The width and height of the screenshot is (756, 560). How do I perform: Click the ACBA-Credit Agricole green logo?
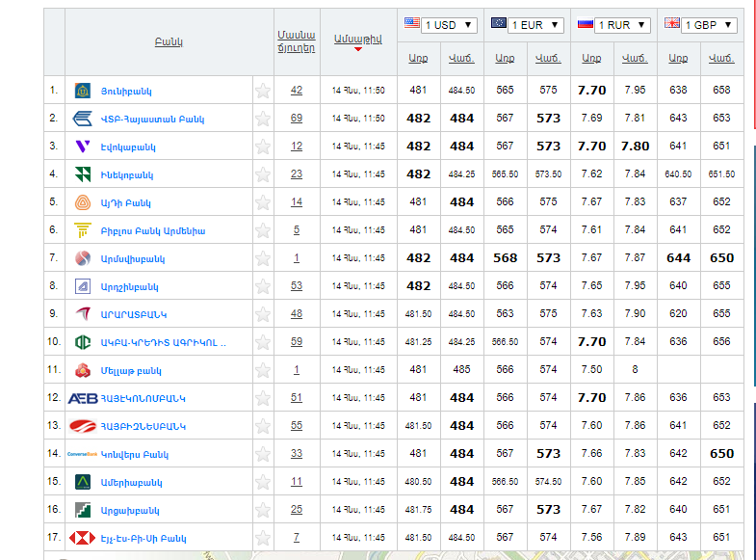tap(83, 342)
